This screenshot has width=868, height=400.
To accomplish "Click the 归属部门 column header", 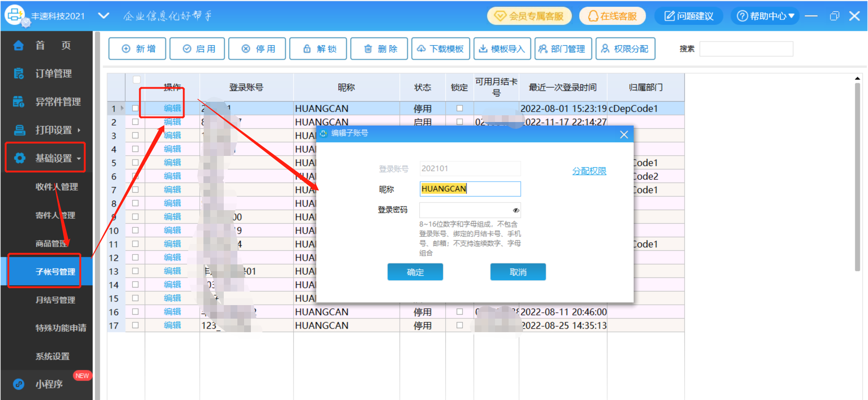I will [646, 87].
